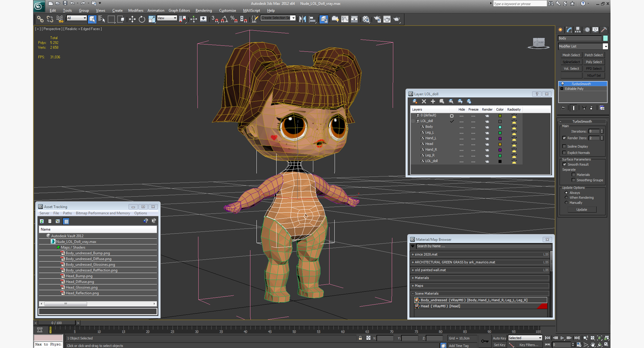Image resolution: width=644 pixels, height=348 pixels.
Task: Click Pin Stack icon under modifier stack
Action: coord(563,108)
